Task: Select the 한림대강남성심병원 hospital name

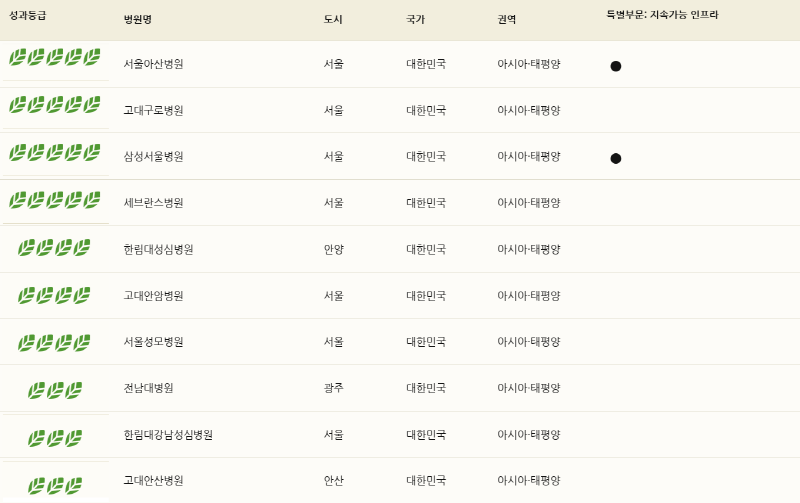Action: tap(168, 435)
